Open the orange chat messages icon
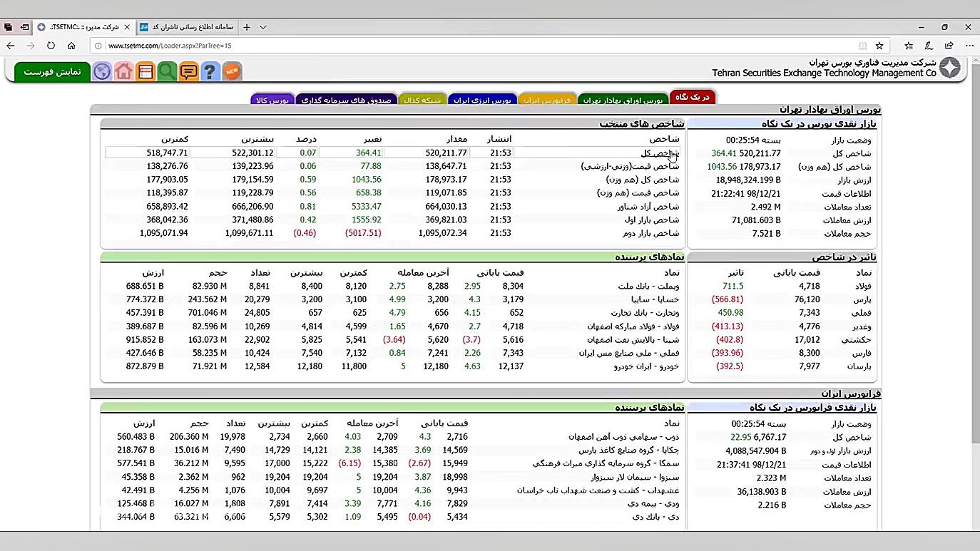The height and width of the screenshot is (551, 980). [x=188, y=71]
